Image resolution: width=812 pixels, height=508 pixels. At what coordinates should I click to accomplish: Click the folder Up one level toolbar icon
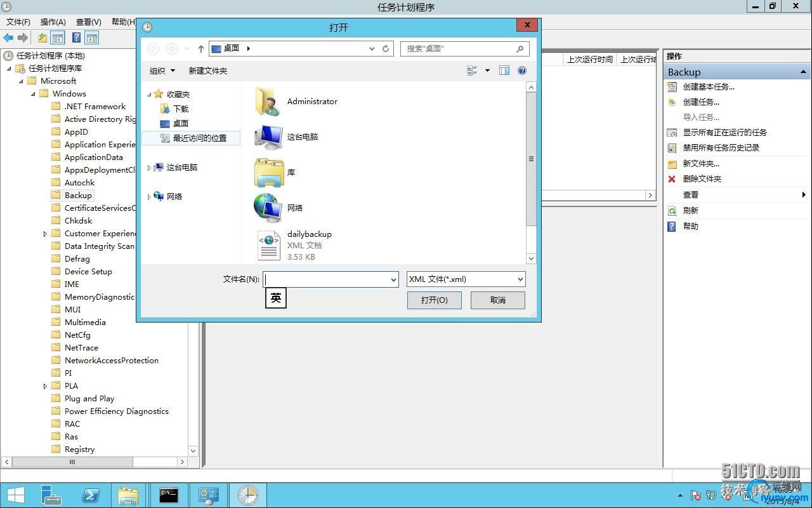(x=42, y=38)
